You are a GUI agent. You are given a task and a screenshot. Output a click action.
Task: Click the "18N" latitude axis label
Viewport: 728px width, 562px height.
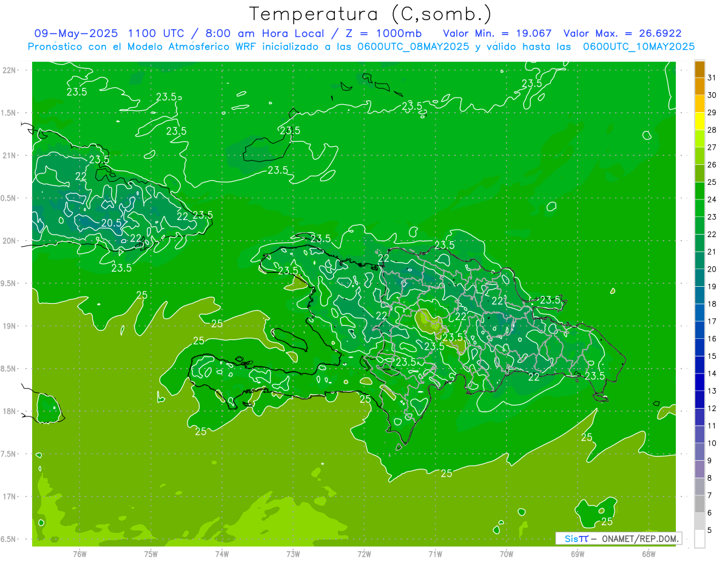10,411
